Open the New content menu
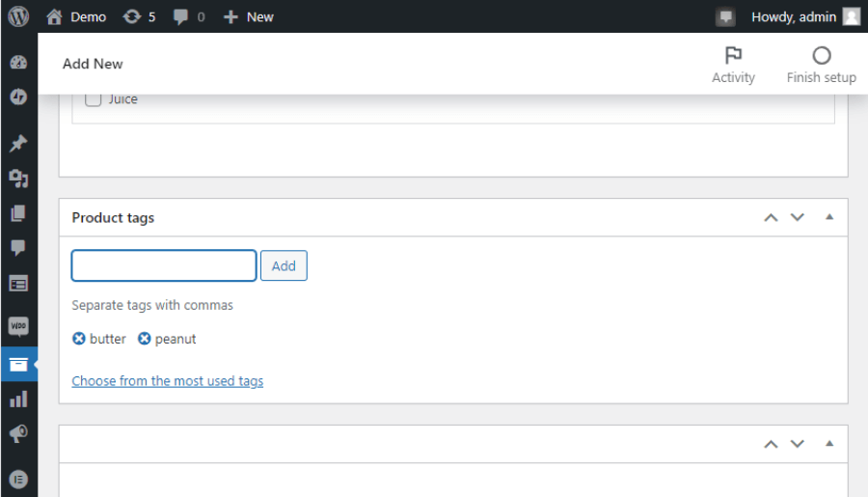The image size is (868, 497). pyautogui.click(x=249, y=17)
